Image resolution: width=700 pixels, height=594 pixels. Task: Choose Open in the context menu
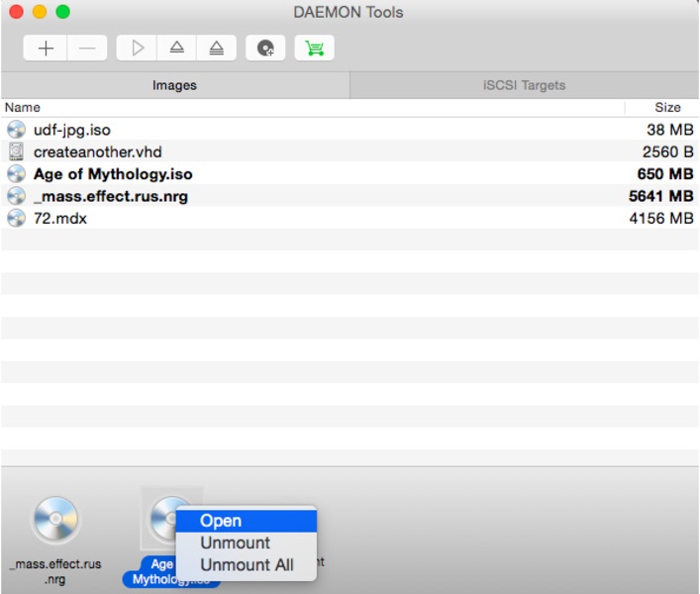247,521
